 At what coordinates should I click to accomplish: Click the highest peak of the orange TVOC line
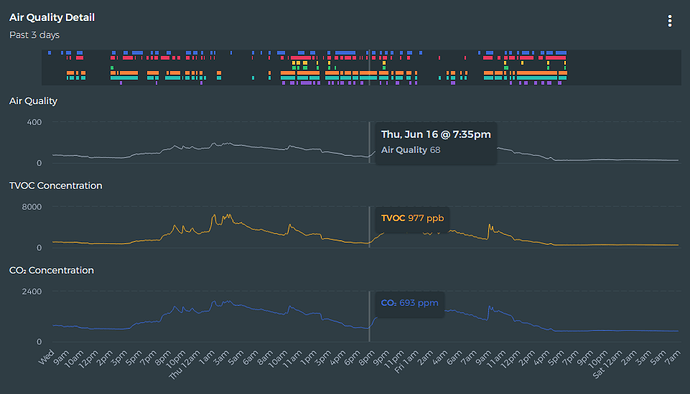pyautogui.click(x=214, y=216)
